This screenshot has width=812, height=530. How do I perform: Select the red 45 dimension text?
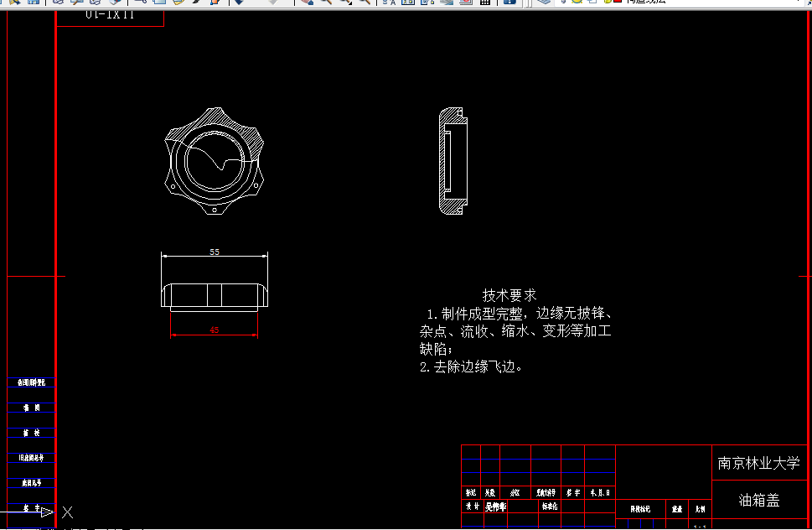point(215,330)
